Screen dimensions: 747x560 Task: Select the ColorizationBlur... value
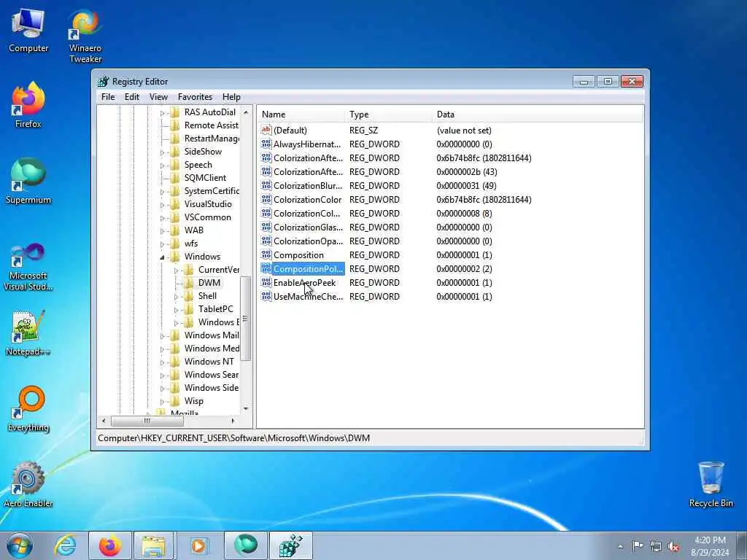(308, 186)
